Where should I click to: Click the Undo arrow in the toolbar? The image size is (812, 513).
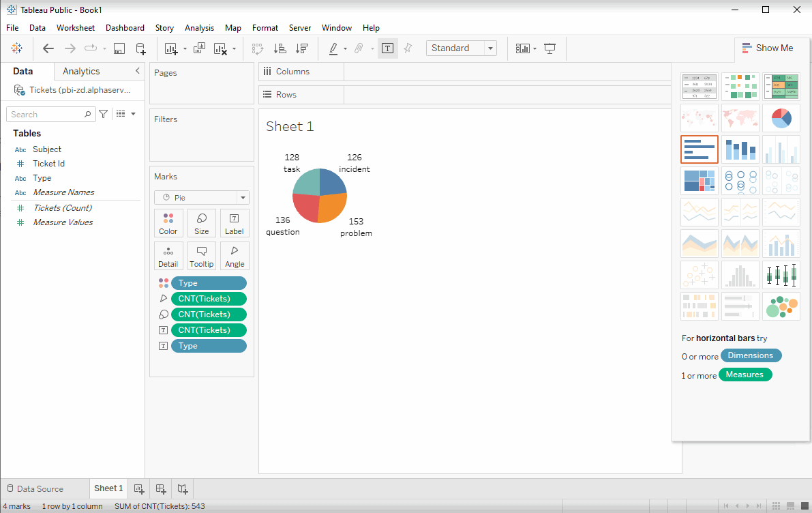point(48,48)
